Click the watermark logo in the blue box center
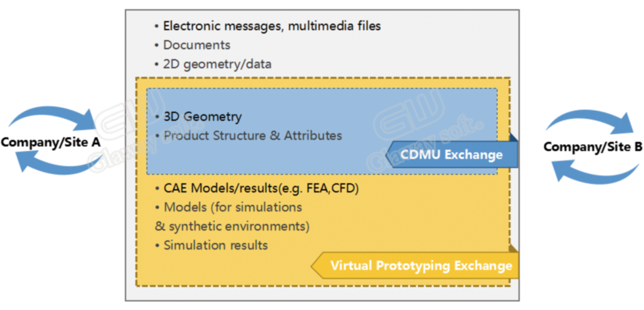Screen dimensions: 644x310 (x=427, y=123)
